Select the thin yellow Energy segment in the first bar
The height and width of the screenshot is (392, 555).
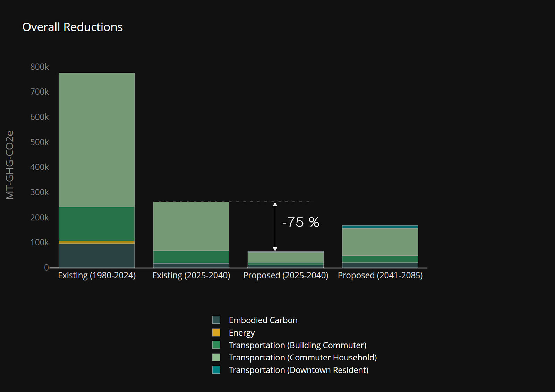pos(96,242)
